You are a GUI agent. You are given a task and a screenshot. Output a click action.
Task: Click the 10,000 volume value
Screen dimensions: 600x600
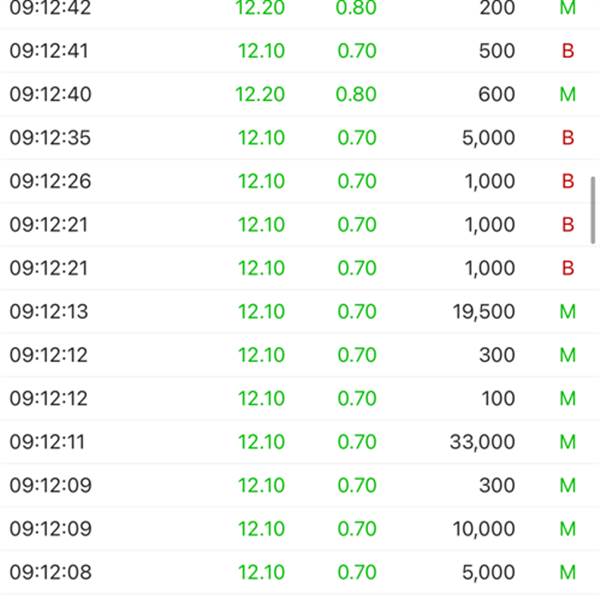click(484, 529)
